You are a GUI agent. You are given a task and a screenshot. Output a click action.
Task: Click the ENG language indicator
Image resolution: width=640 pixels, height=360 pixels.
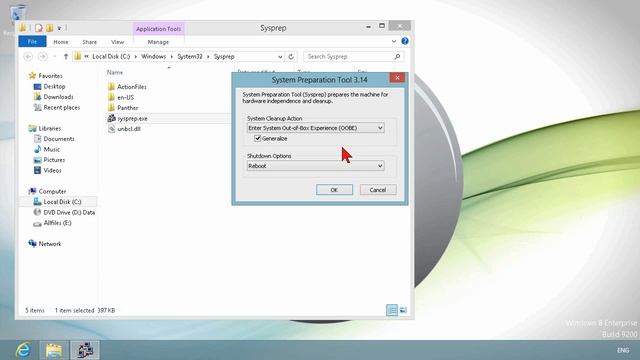pyautogui.click(x=623, y=350)
